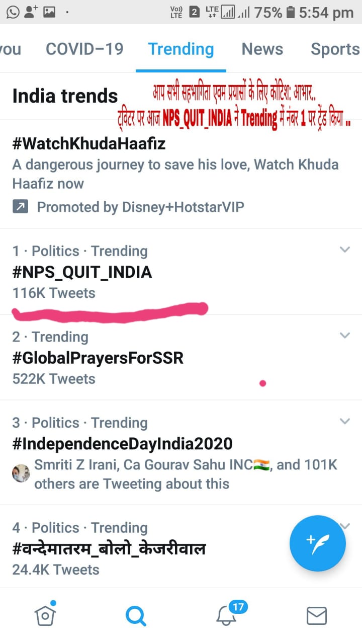
Task: Open the #GlobalPrayersForSSR trend
Action: 98,358
